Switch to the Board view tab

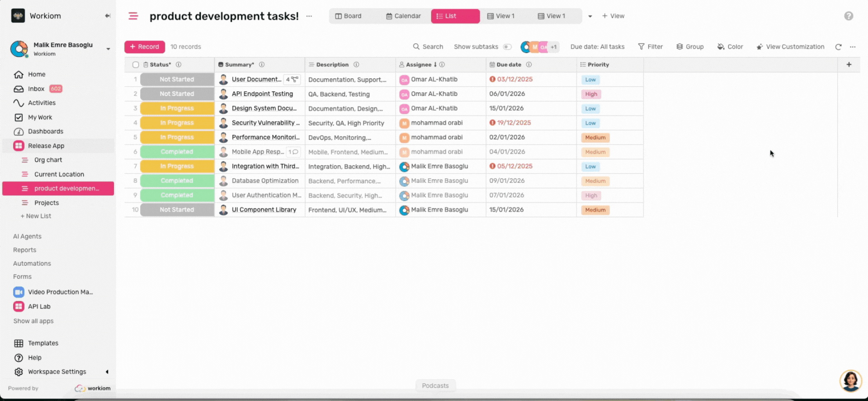point(348,16)
